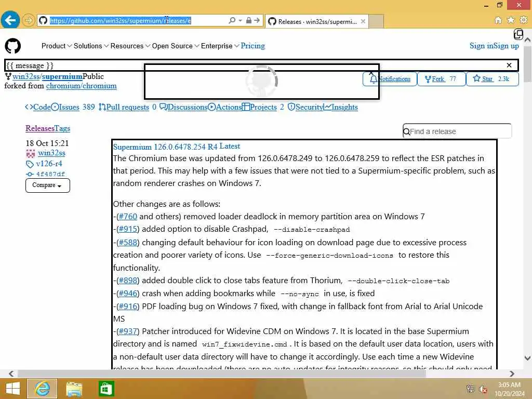Image resolution: width=532 pixels, height=399 pixels.
Task: Open the Code tab
Action: 38,107
